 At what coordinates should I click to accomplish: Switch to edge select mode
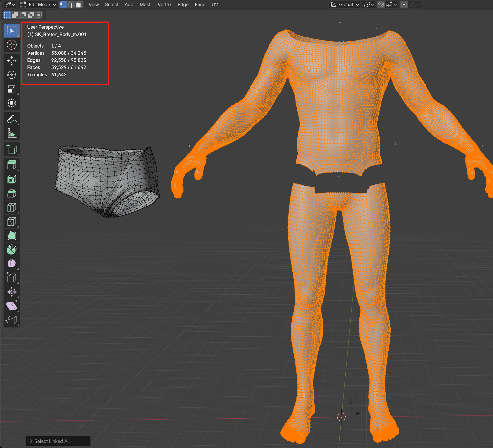tap(71, 5)
